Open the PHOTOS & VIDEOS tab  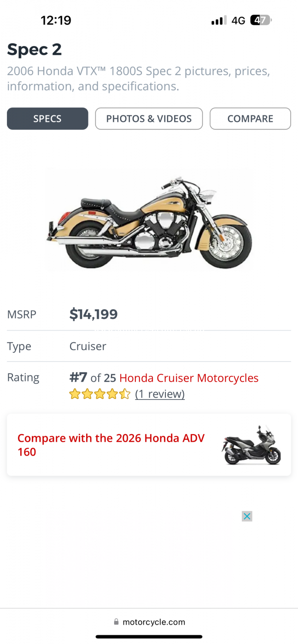pos(149,119)
